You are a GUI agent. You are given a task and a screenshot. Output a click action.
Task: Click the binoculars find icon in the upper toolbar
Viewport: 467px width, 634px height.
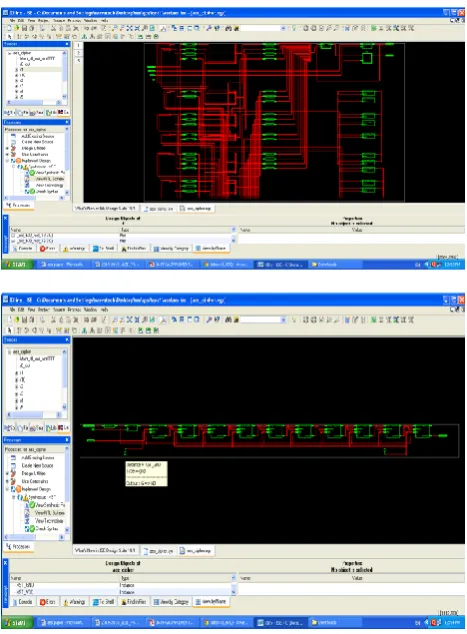228,28
